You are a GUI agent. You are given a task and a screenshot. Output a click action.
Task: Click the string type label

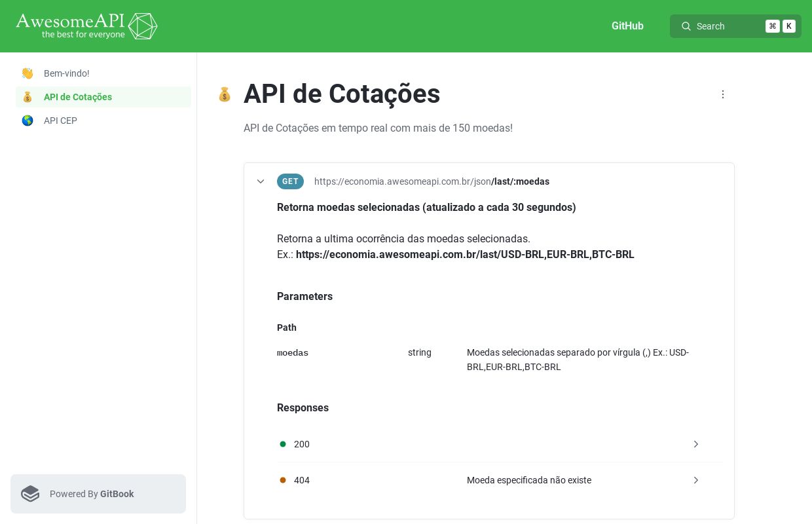coord(420,352)
